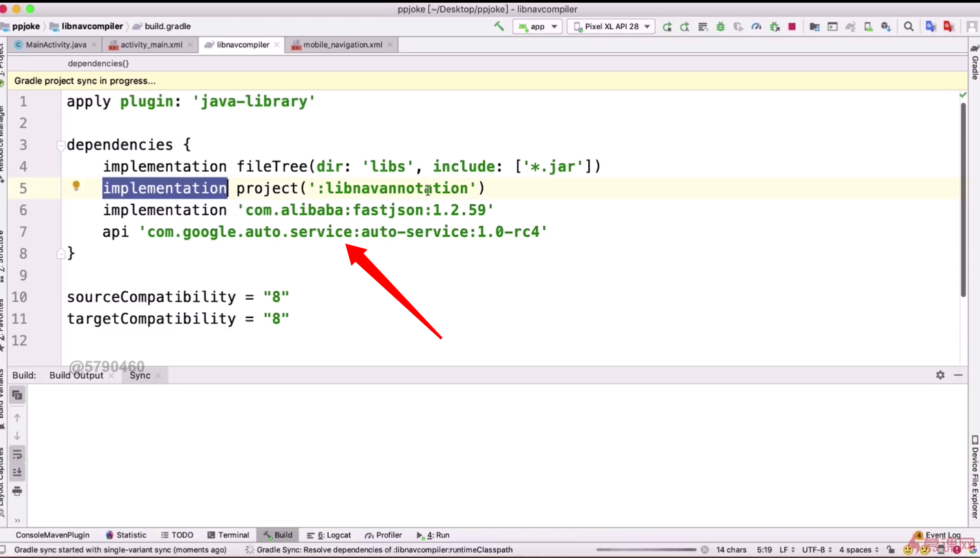Click the fold end marker at line 8
Screen dimensions: 980x558
(x=61, y=254)
